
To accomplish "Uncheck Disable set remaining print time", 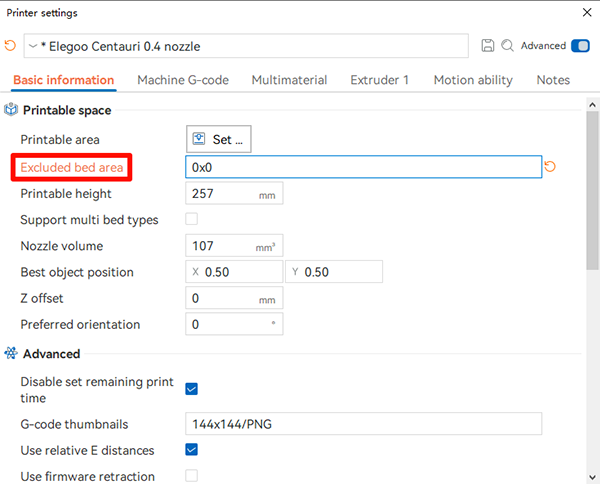I will pos(192,389).
